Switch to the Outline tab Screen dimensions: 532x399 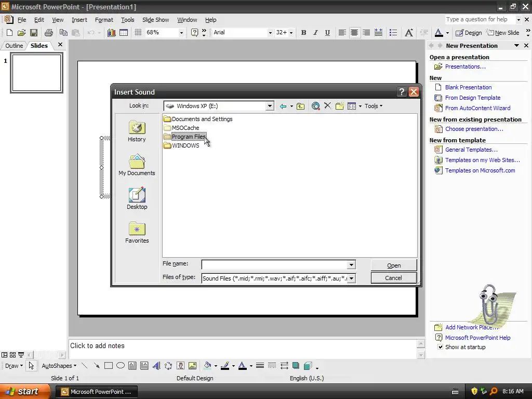click(14, 46)
